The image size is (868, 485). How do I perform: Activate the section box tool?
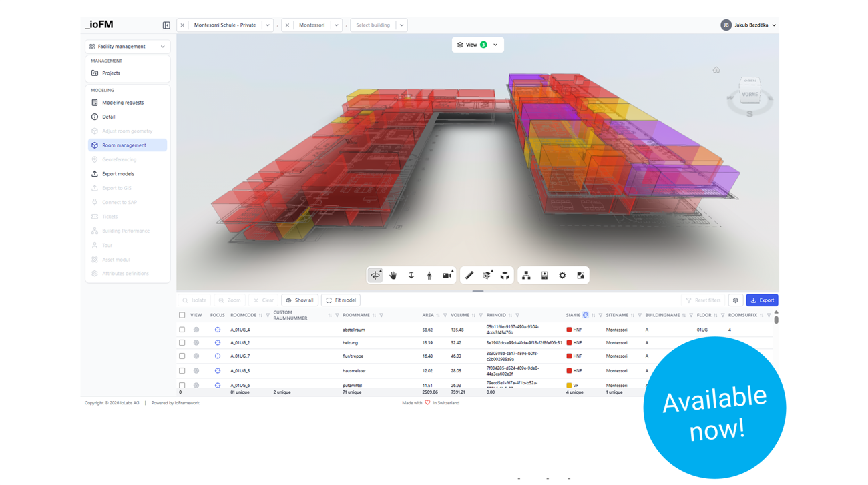tap(488, 274)
